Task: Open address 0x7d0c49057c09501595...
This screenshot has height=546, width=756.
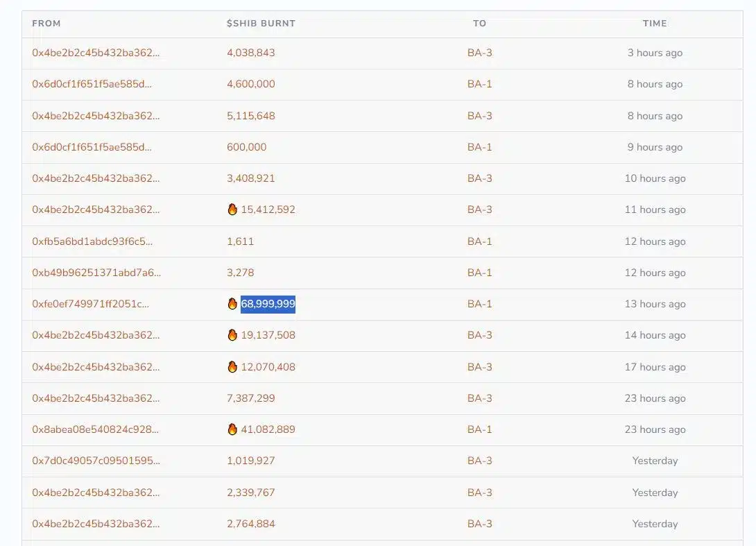Action: click(96, 461)
